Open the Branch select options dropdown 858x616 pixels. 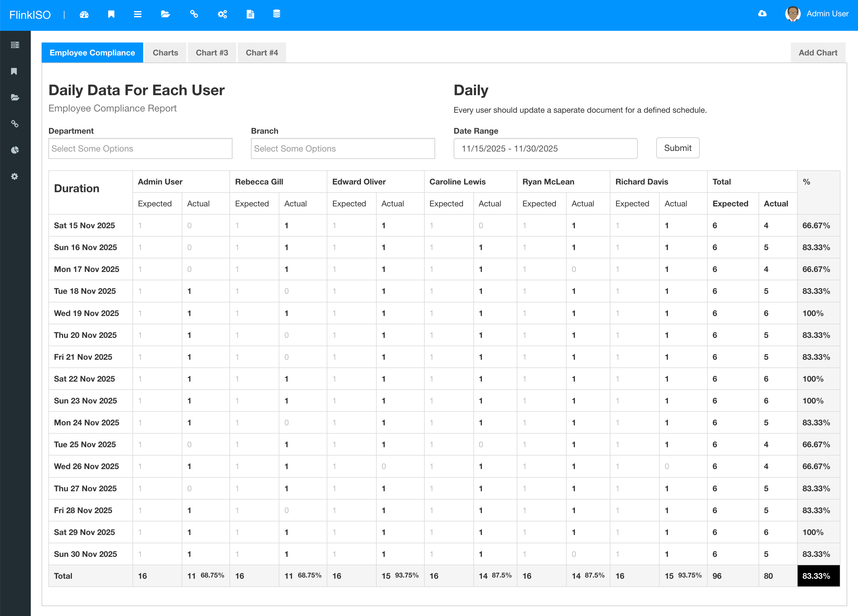pos(343,148)
